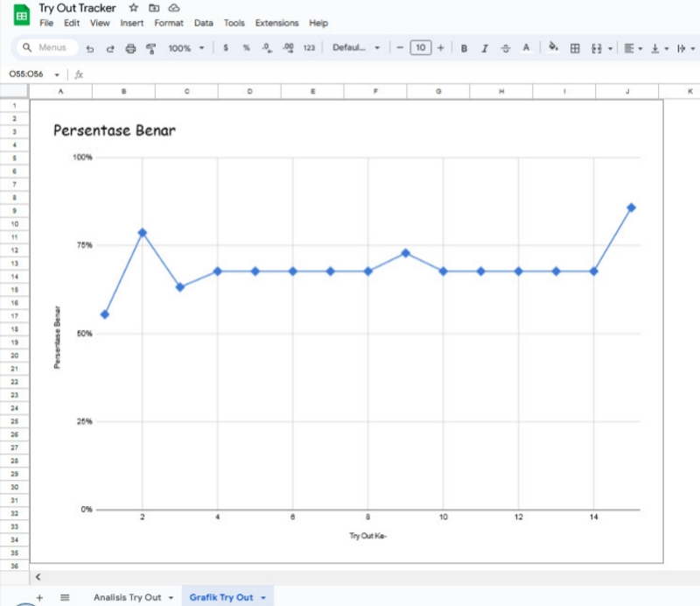This screenshot has height=606, width=700.
Task: Open Grafik Try Out tab options arrow
Action: click(263, 597)
